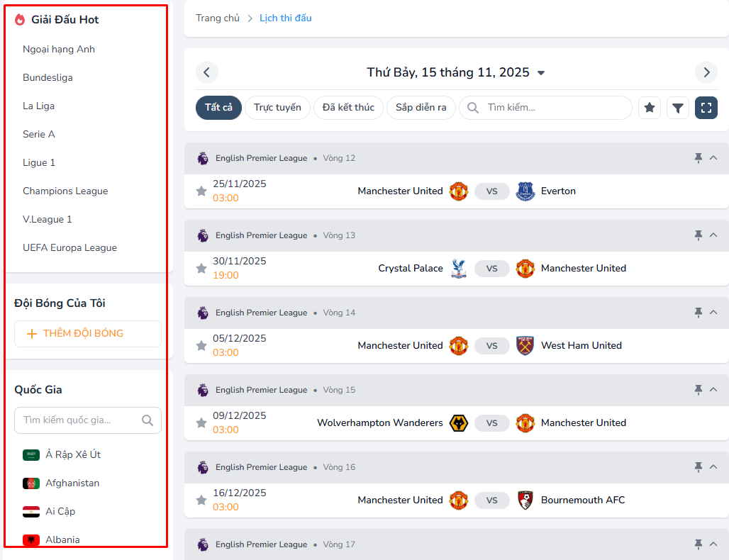Viewport: 729px width, 560px height.
Task: Select the Trực tuyến filter tab
Action: [277, 108]
